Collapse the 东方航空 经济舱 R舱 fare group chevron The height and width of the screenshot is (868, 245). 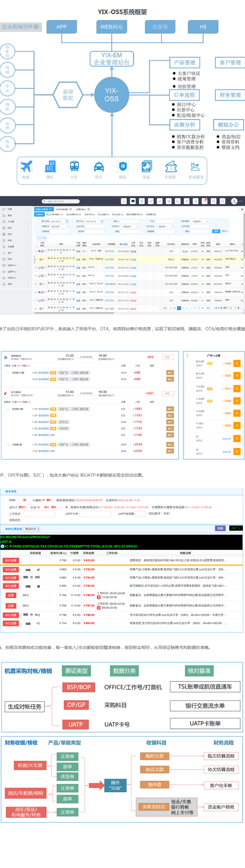[8, 409]
